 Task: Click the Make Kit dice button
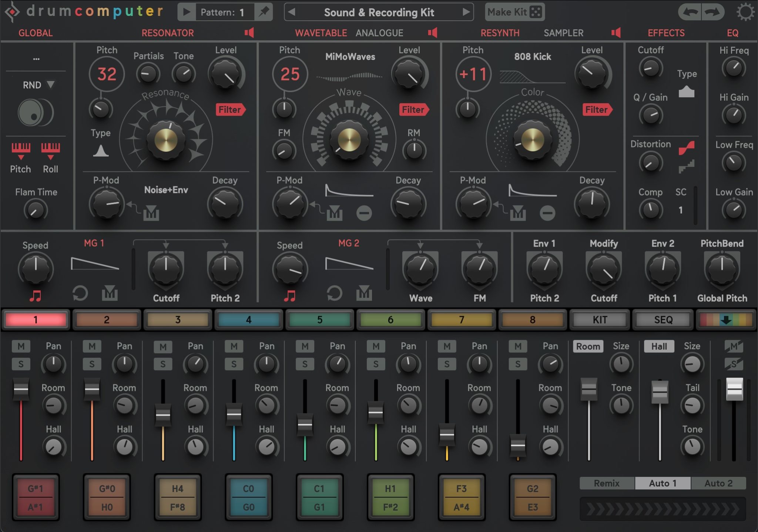tap(514, 12)
